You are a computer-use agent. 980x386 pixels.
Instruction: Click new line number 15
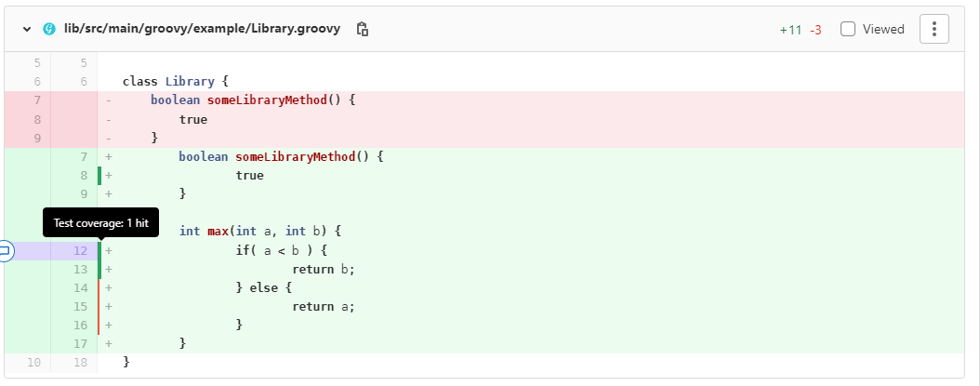tap(80, 307)
